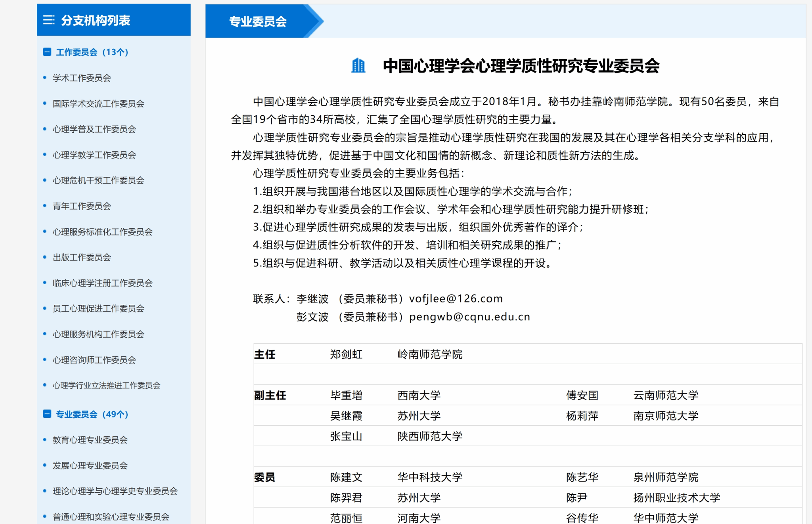Click table cell 谷传华

tap(582, 518)
